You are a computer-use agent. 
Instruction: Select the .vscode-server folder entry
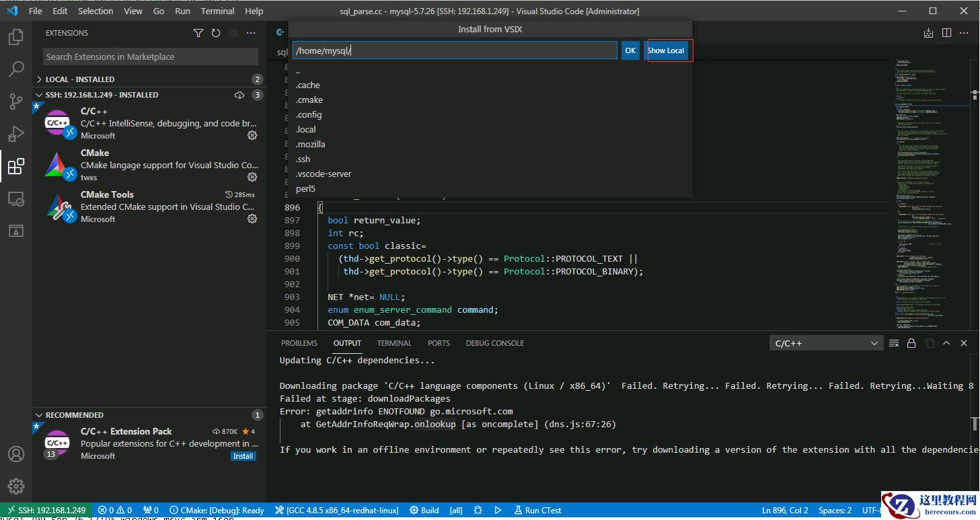click(x=324, y=174)
